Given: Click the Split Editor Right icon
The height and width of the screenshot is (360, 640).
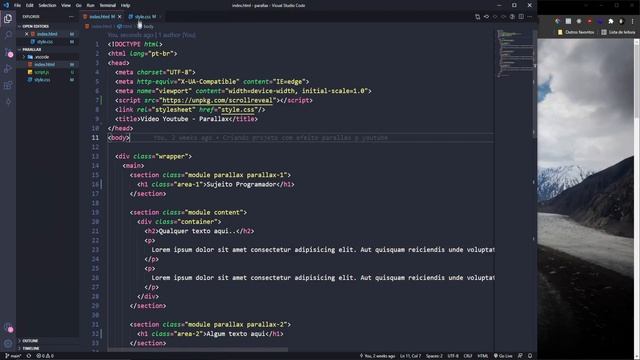Looking at the screenshot, I should (x=521, y=17).
